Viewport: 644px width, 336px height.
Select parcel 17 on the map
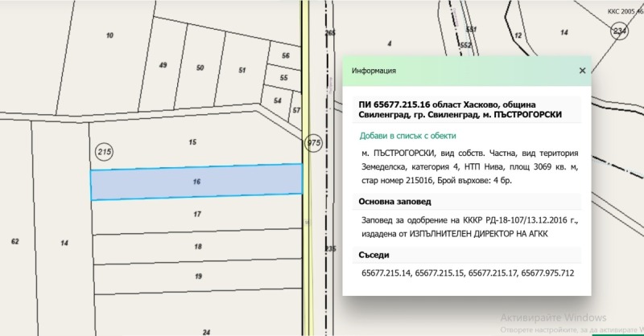point(196,214)
